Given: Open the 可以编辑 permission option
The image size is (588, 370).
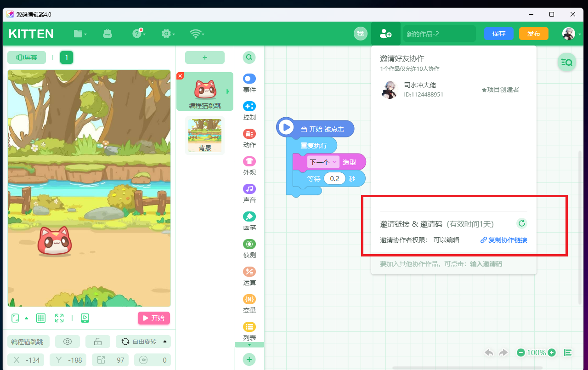Looking at the screenshot, I should coord(447,240).
